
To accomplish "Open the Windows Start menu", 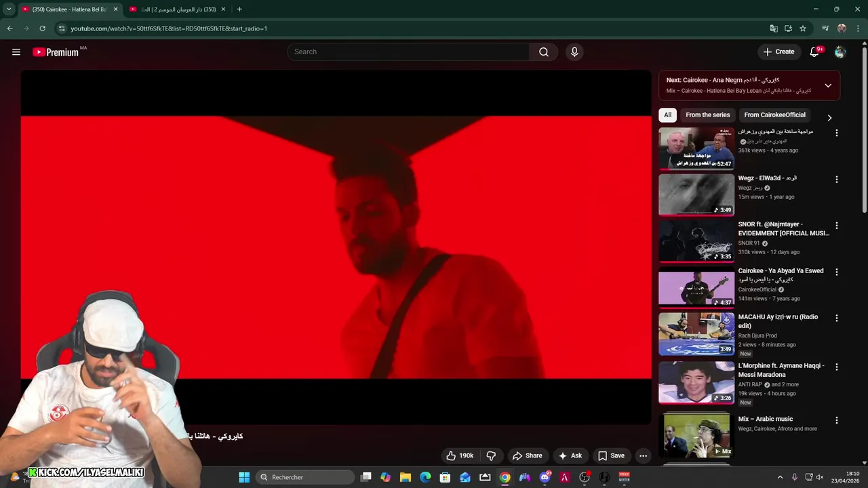I will click(x=244, y=477).
